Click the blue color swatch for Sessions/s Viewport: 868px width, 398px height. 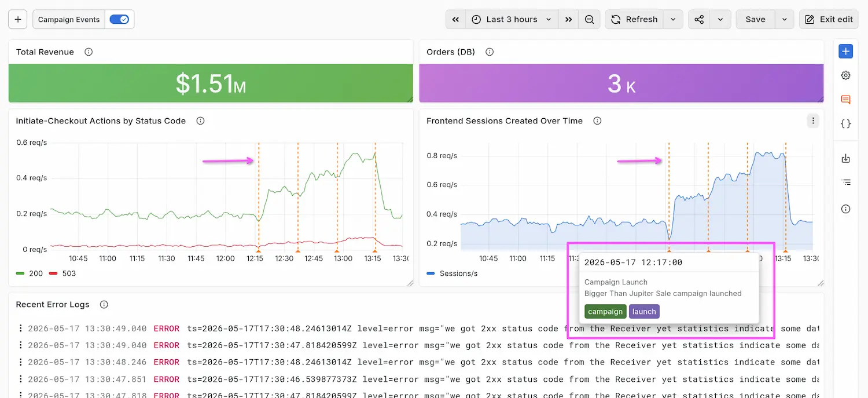pos(431,273)
